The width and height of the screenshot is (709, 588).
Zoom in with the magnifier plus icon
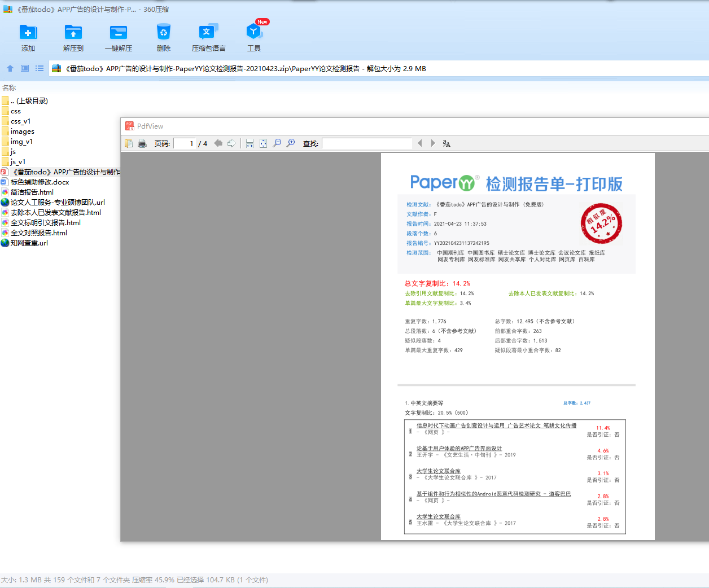coord(290,143)
